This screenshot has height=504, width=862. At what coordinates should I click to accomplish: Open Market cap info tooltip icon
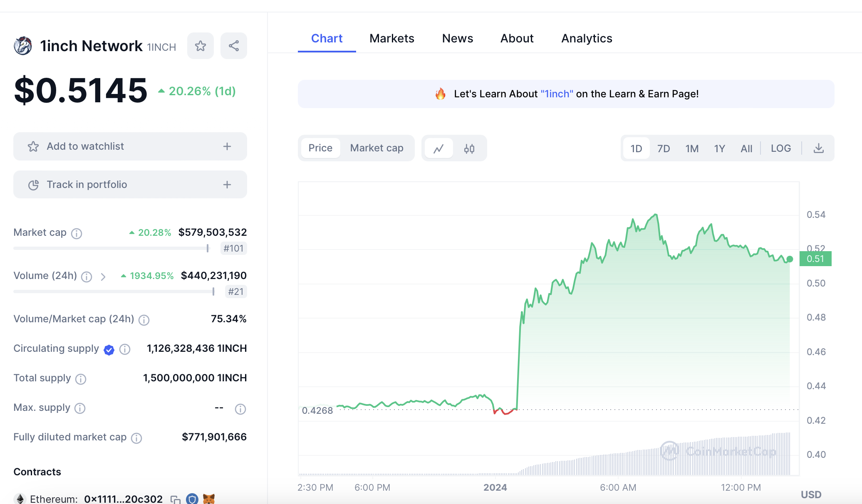point(77,233)
